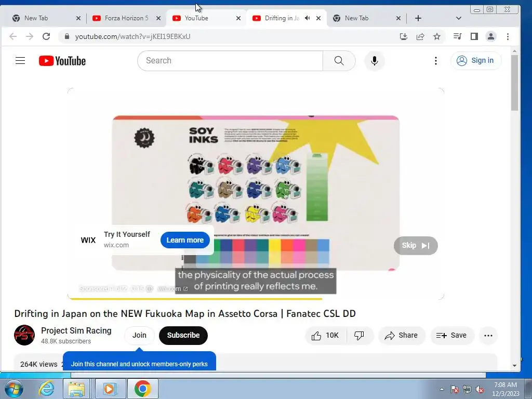Open the media controls toolbar icon
532x399 pixels.
coord(457,36)
